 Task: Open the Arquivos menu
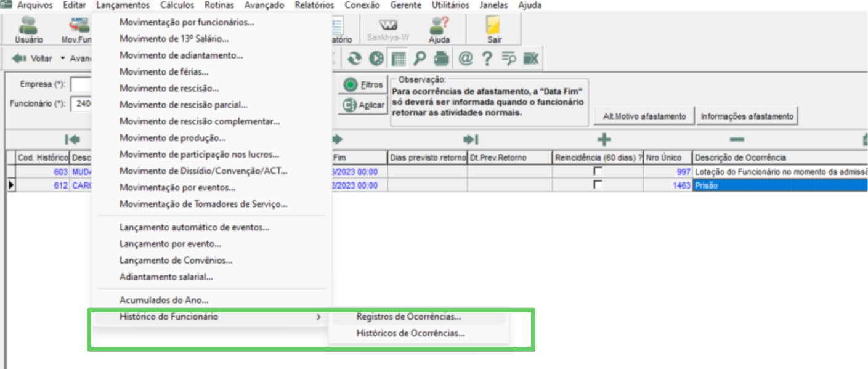click(34, 5)
